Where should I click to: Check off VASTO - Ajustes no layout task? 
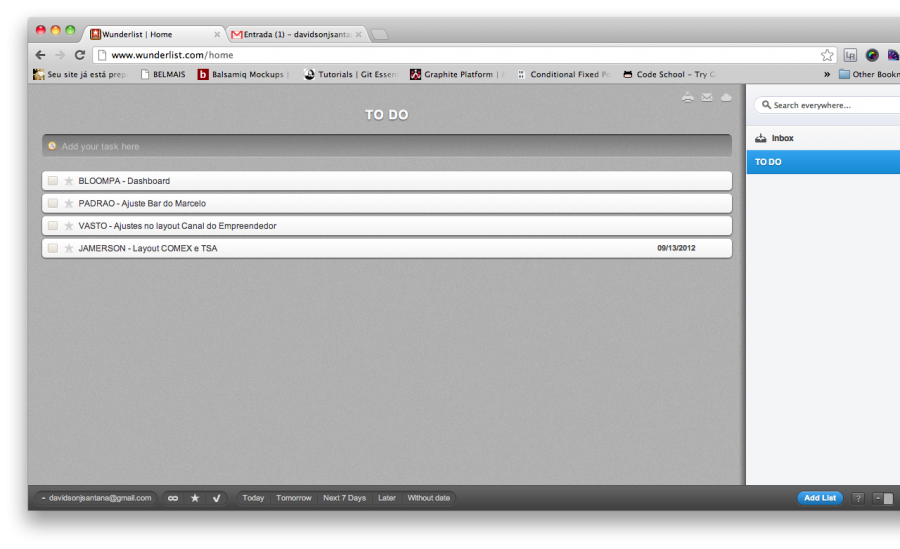pyautogui.click(x=53, y=226)
